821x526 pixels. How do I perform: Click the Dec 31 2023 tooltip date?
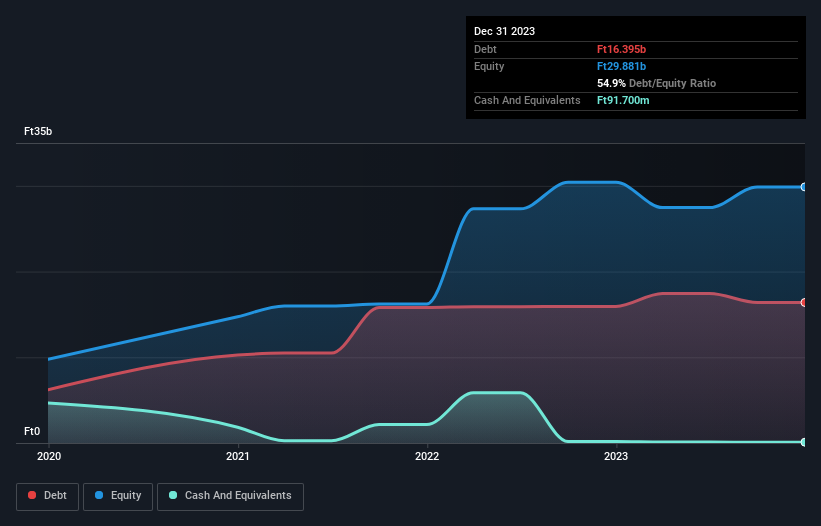pyautogui.click(x=504, y=31)
